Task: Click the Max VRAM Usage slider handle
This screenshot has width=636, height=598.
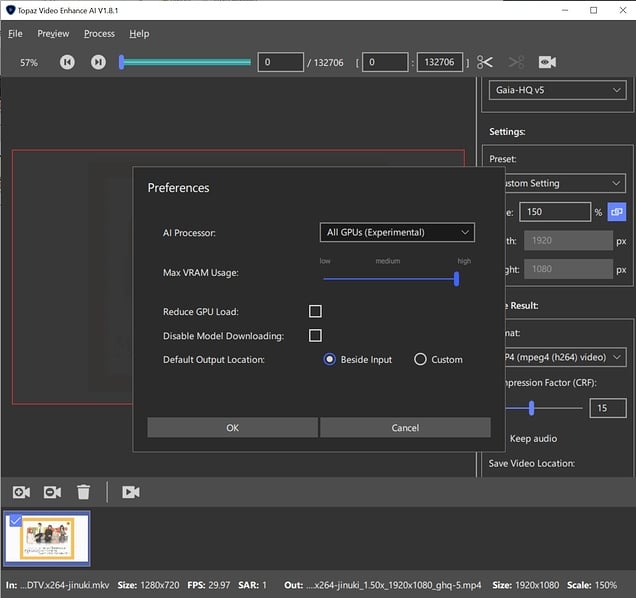Action: point(456,279)
